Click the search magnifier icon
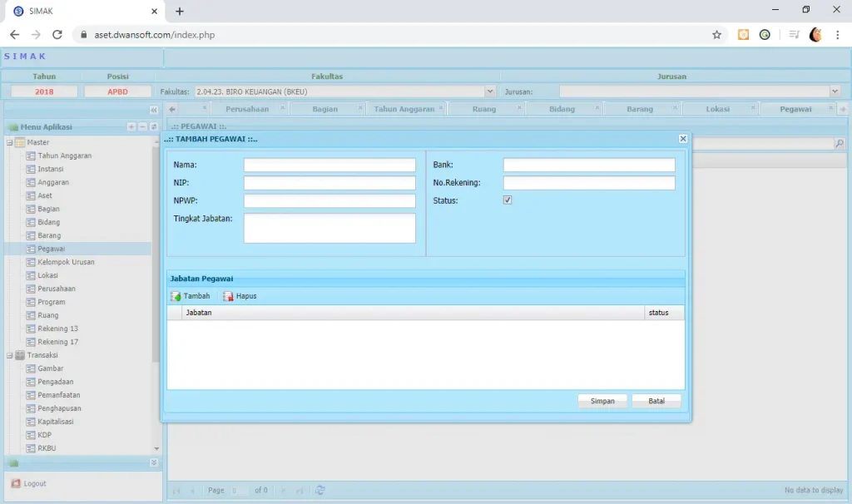 coord(840,144)
